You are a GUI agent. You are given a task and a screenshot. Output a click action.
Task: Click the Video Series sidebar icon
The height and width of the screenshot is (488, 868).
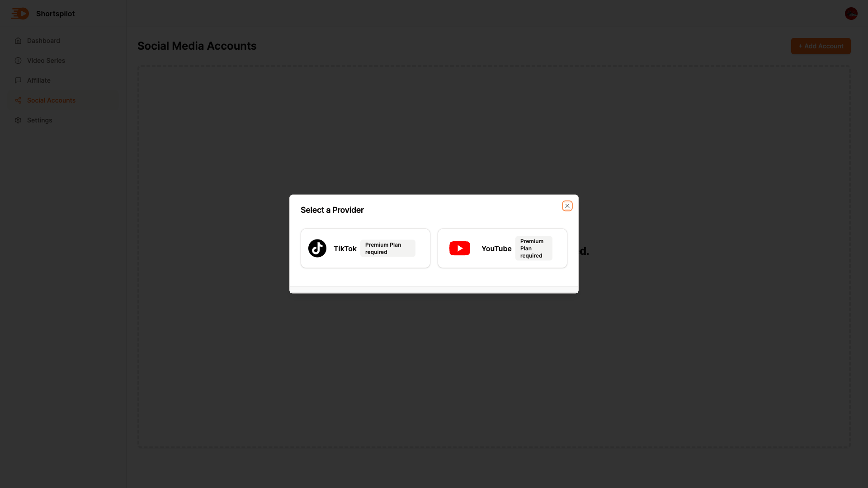(18, 61)
